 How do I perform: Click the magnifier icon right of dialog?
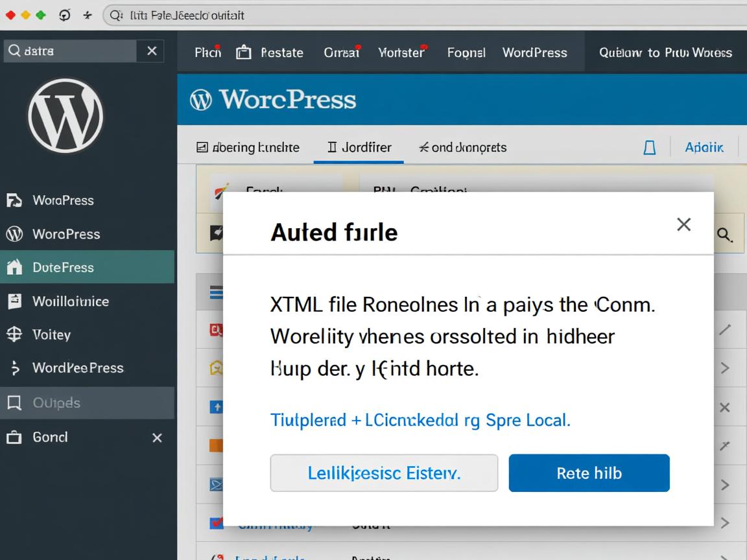724,235
